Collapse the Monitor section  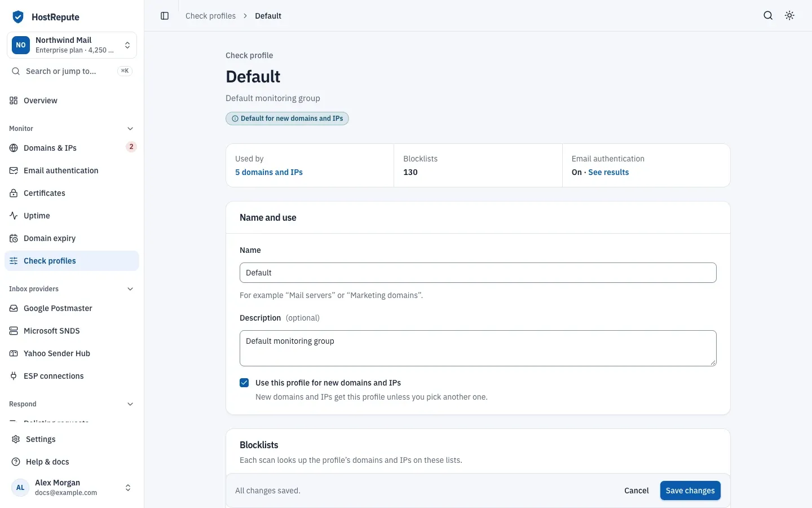130,129
